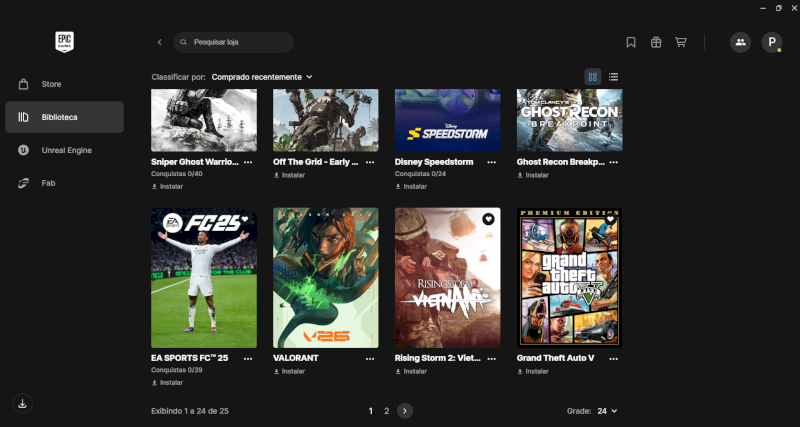This screenshot has width=800, height=427.
Task: Open the Off The Grid cover
Action: coord(326,120)
